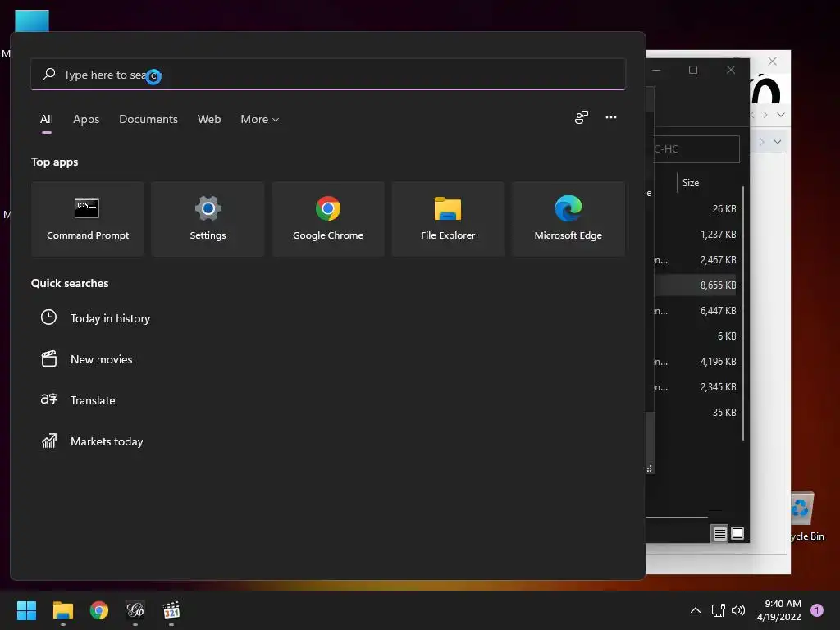
Task: Click the Size column header in Explorer
Action: tap(691, 183)
